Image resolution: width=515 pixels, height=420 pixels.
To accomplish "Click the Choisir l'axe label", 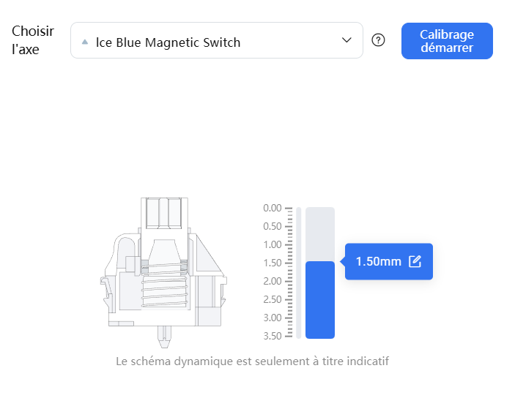I will [x=32, y=40].
